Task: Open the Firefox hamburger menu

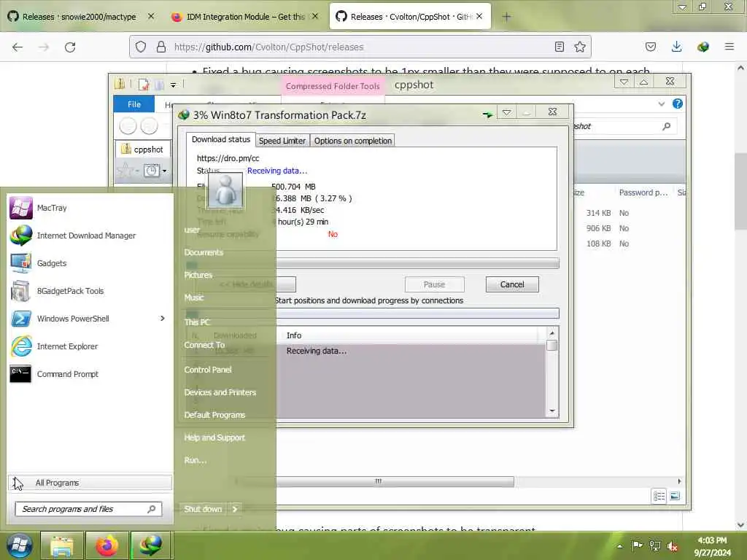Action: [729, 47]
